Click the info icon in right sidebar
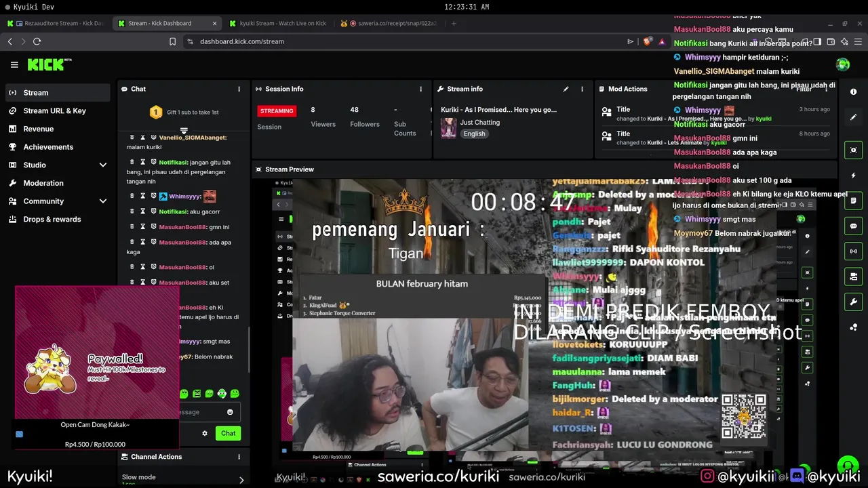Image resolution: width=868 pixels, height=488 pixels. click(x=853, y=92)
